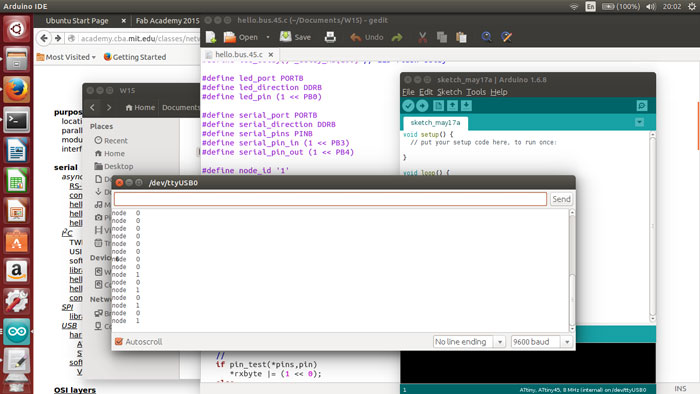Open the Files manager in the launcher
Screen dimensions: 700x394
point(17,59)
